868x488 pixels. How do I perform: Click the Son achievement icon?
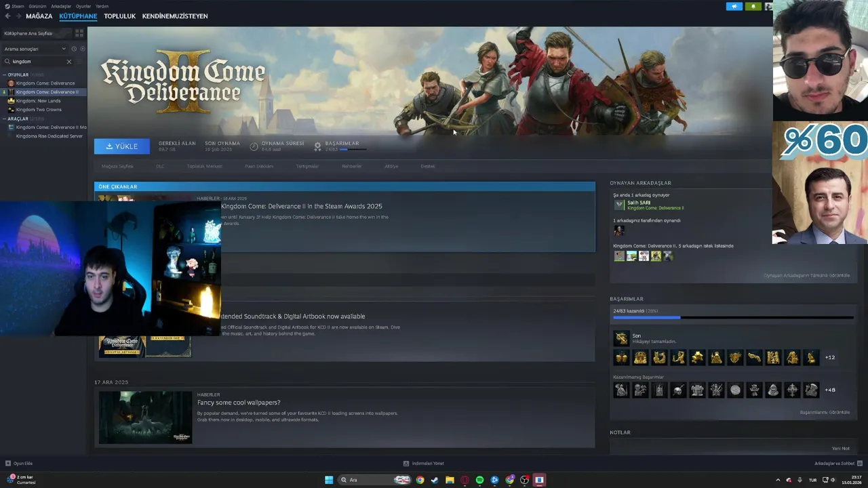(621, 338)
